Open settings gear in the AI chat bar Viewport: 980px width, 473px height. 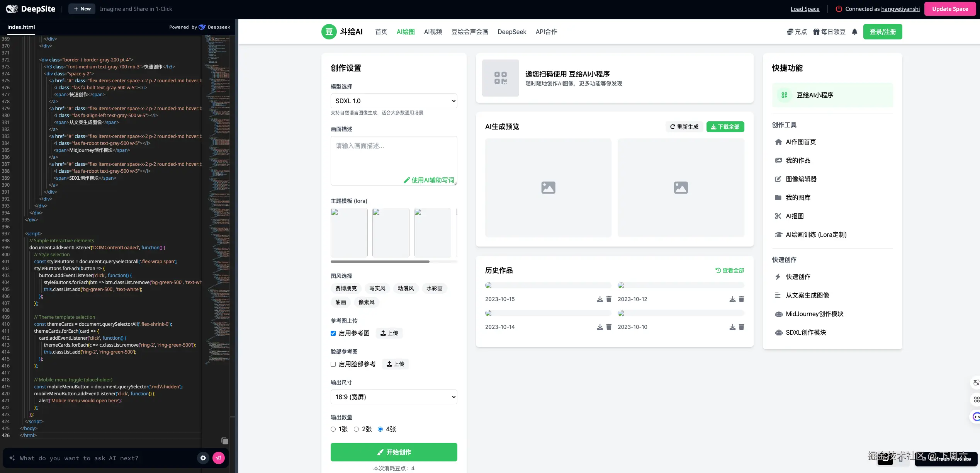pos(203,458)
